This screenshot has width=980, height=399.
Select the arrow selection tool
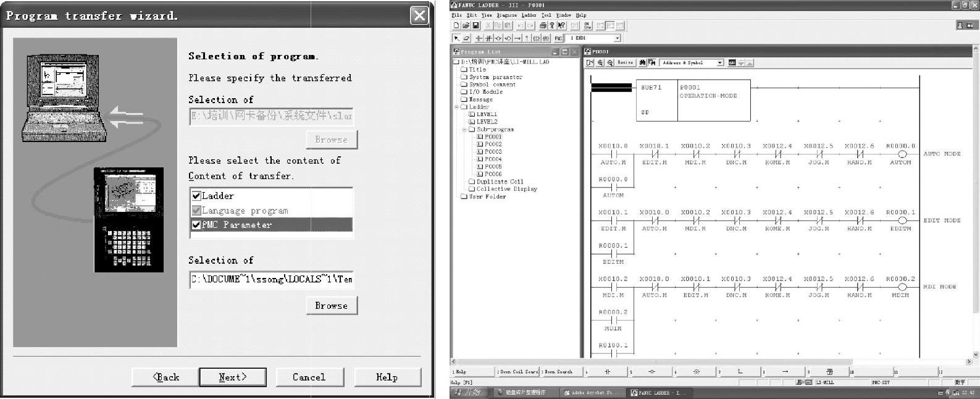click(x=456, y=38)
